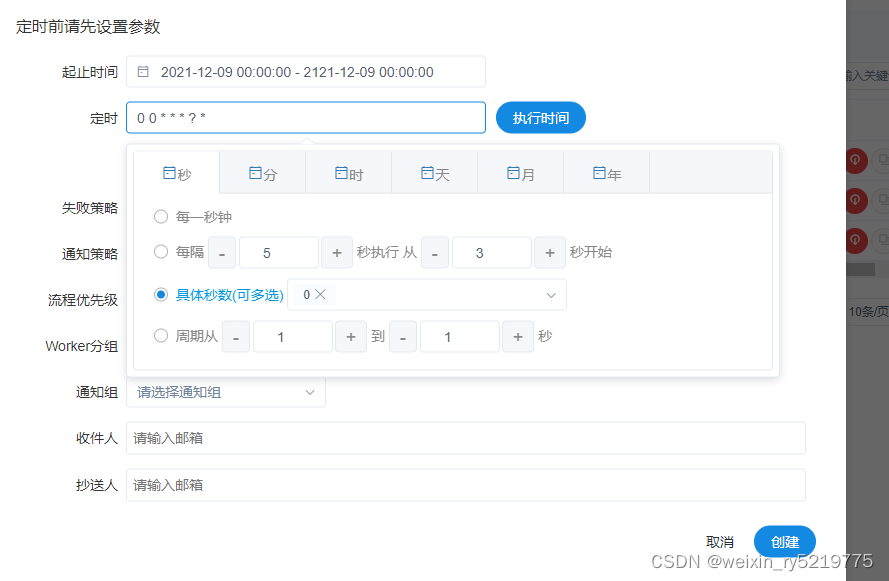This screenshot has width=889, height=581.
Task: Decrease the 从...秒开始 start value
Action: pos(435,253)
